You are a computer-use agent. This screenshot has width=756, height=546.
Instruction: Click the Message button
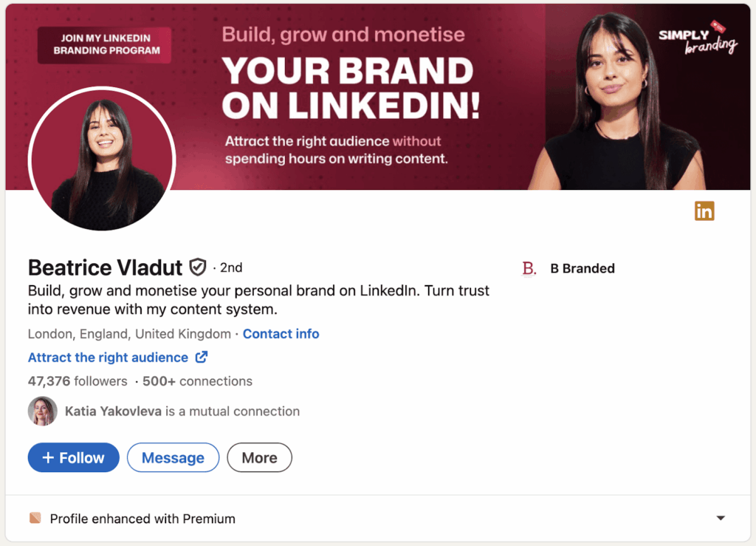coord(173,458)
